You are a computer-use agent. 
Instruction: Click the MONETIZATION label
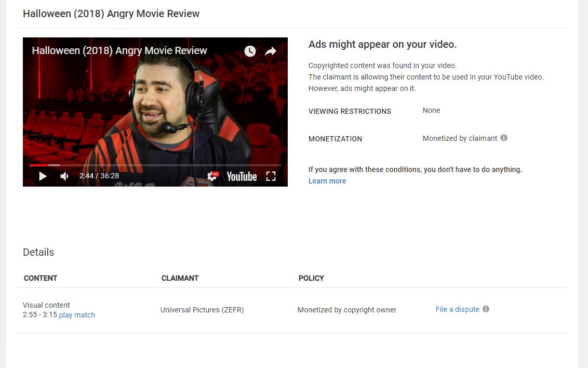pyautogui.click(x=335, y=139)
